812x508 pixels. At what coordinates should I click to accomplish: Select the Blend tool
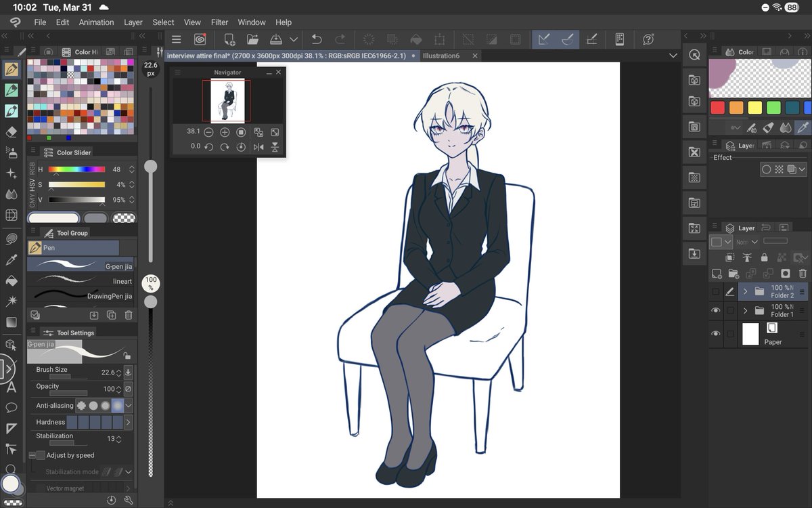(12, 194)
